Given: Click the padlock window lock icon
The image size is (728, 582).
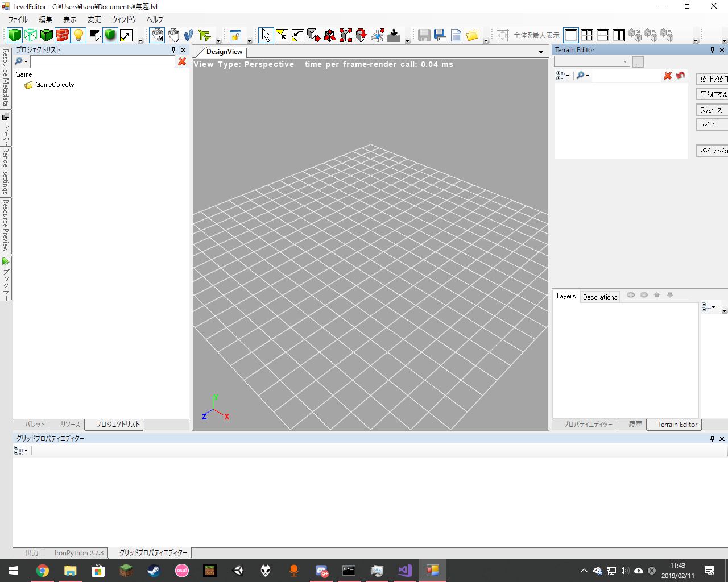Looking at the screenshot, I should [235, 35].
